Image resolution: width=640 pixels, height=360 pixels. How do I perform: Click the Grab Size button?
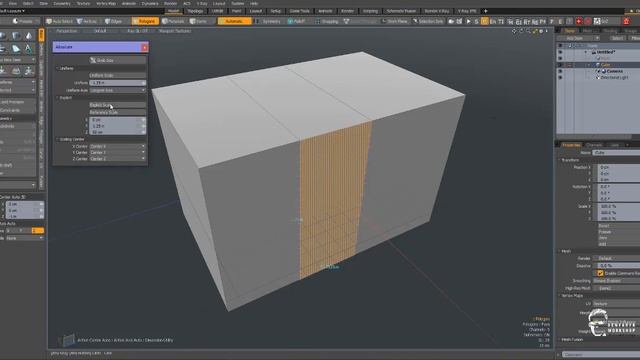[x=118, y=60]
